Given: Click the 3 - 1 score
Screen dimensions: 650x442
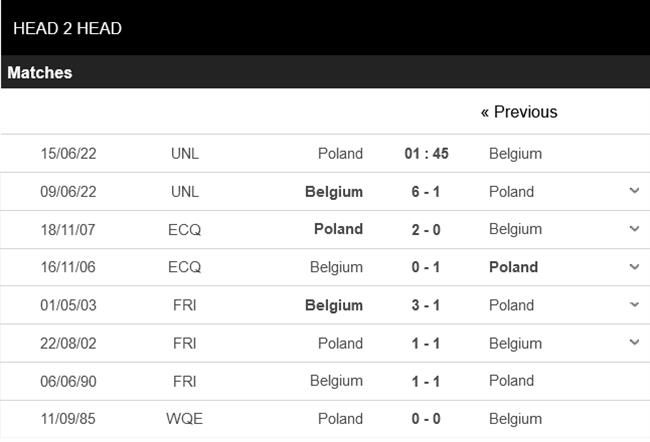Looking at the screenshot, I should [x=425, y=305].
